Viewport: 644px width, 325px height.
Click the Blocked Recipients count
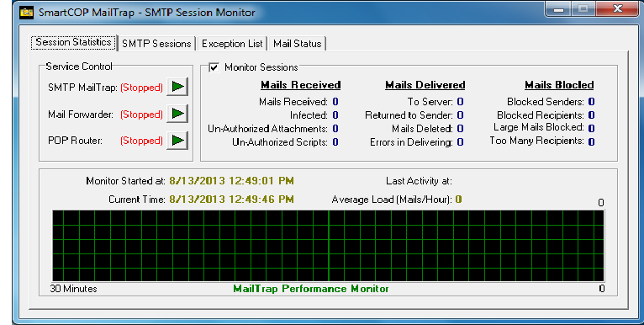point(591,115)
